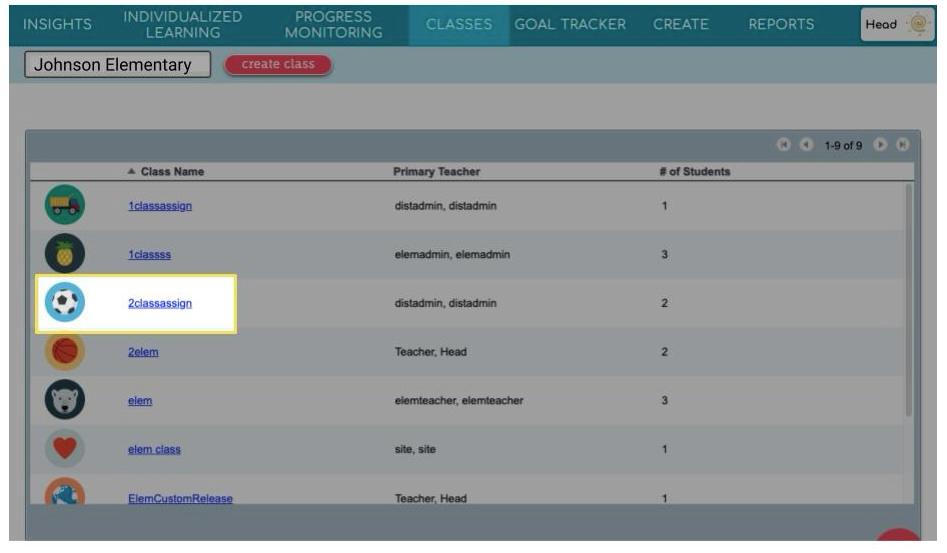The width and height of the screenshot is (947, 553).
Task: Open the Reports tab
Action: click(781, 24)
